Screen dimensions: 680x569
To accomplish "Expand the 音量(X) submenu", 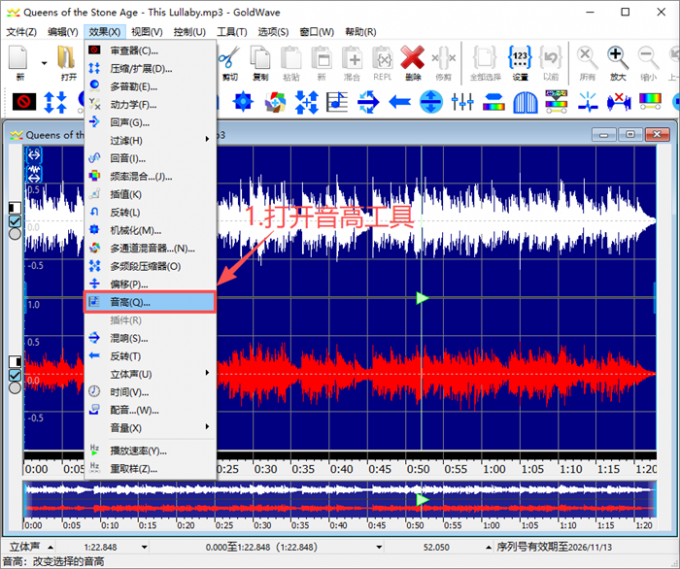I will (150, 428).
